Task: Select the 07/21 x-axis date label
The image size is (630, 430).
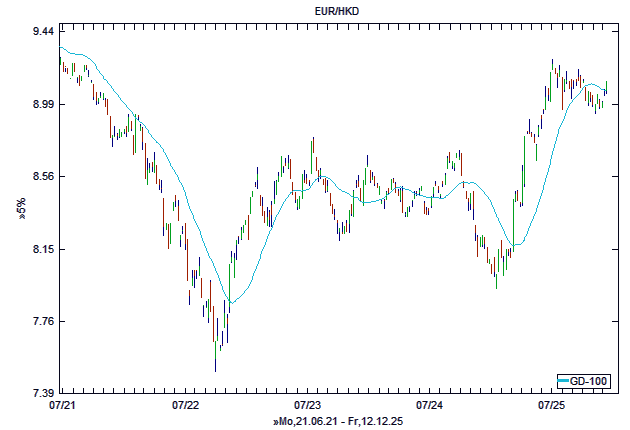Action: click(x=62, y=406)
